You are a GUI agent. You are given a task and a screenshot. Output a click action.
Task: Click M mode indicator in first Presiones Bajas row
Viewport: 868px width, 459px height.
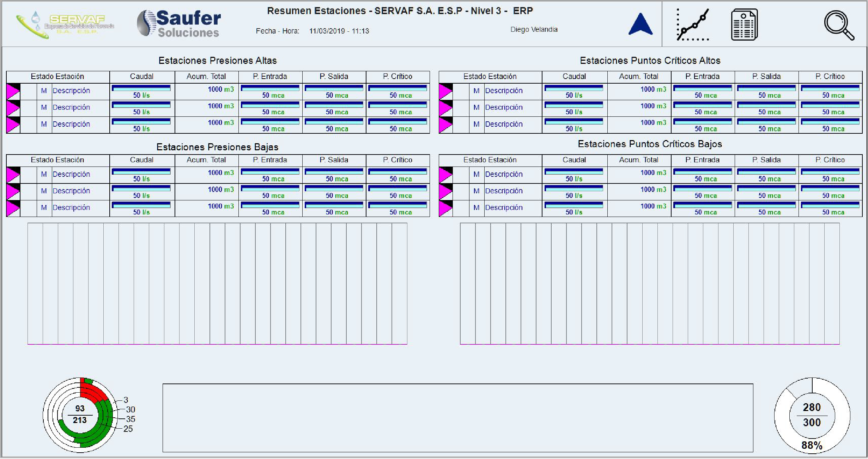44,174
